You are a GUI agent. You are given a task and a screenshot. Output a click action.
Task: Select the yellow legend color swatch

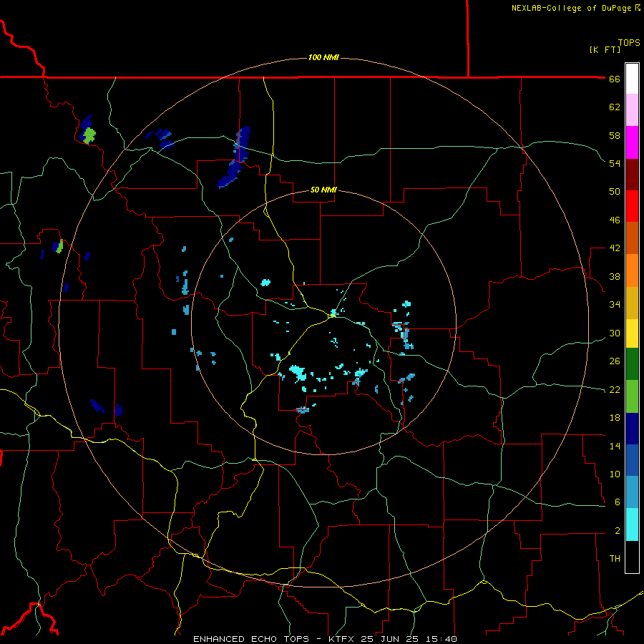(632, 333)
